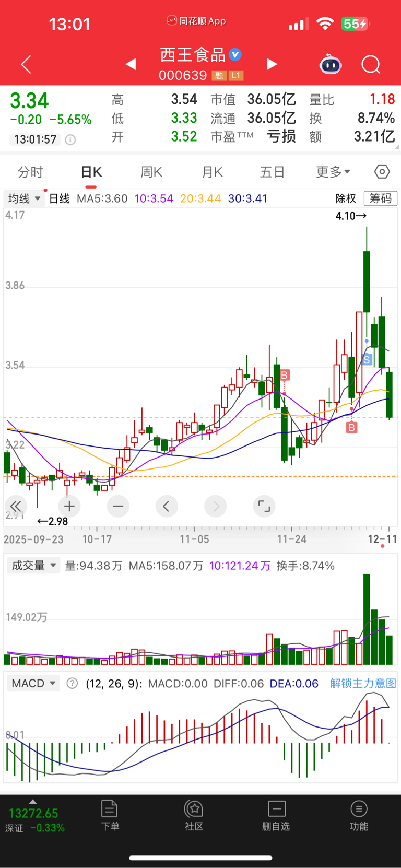Open stock search magnifier

pos(371,65)
